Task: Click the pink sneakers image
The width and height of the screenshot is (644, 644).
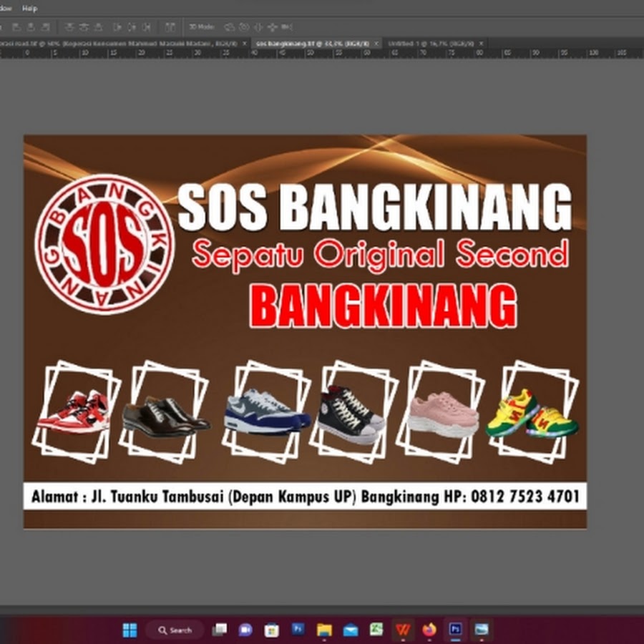Action: (444, 414)
